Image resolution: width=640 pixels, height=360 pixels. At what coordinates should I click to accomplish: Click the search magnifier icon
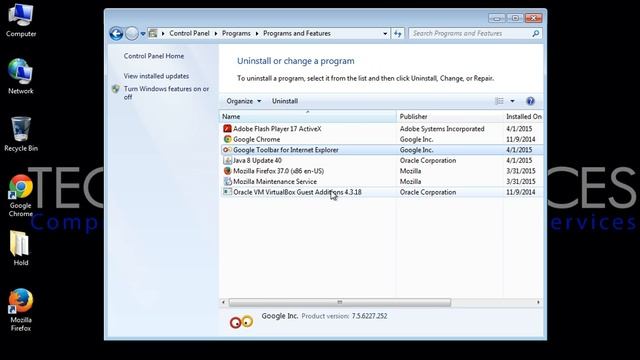point(536,33)
